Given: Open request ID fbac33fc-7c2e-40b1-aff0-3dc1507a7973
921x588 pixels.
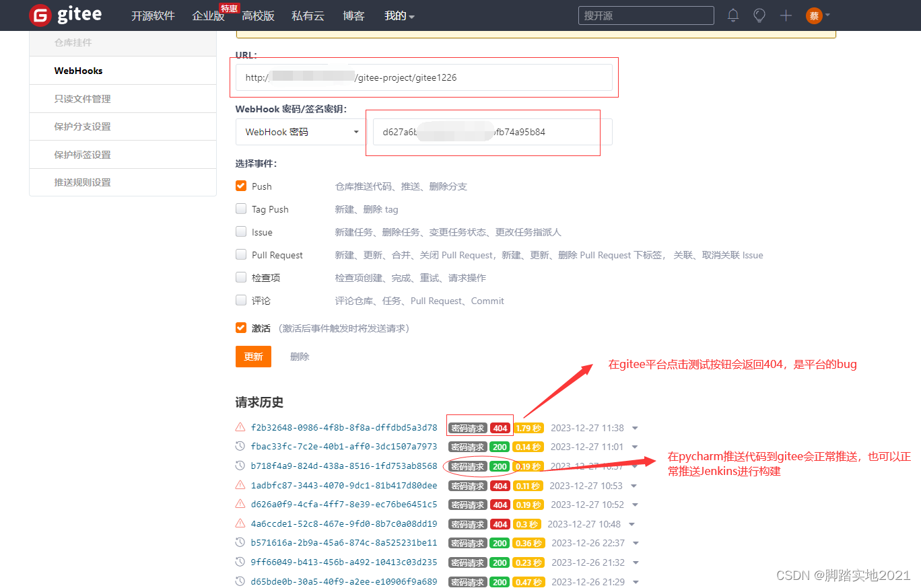Looking at the screenshot, I should click(344, 446).
